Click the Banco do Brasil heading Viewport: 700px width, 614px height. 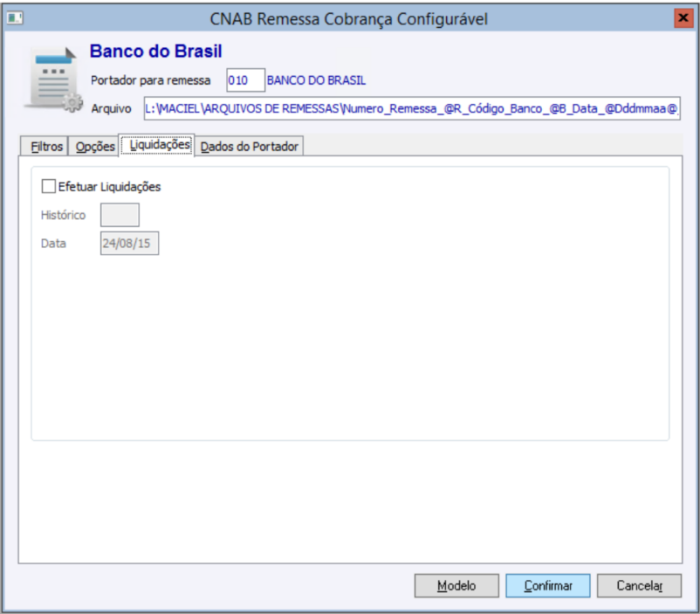click(x=156, y=51)
